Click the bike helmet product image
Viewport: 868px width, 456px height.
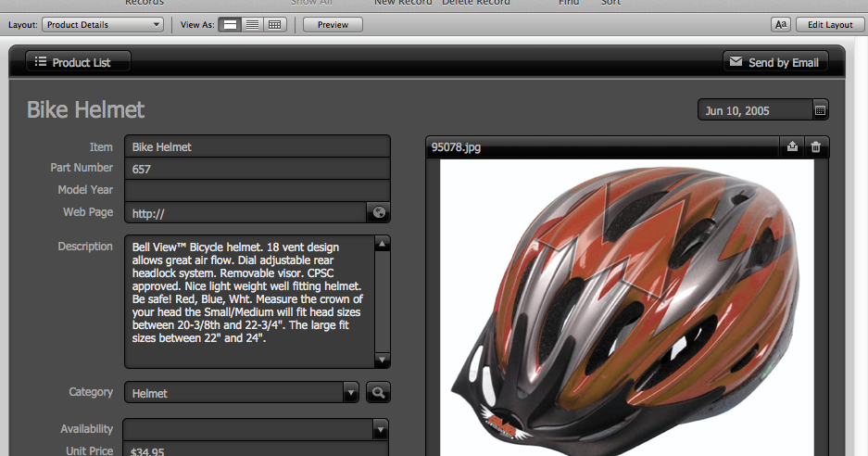626,308
